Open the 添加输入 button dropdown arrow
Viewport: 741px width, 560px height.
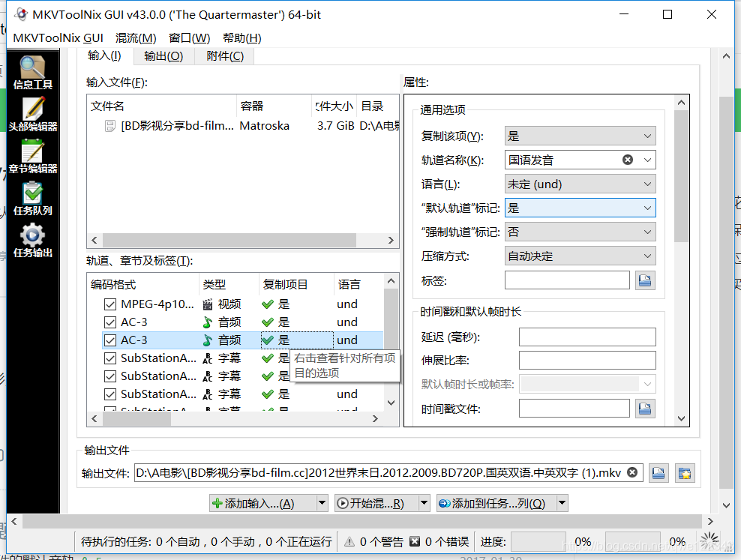322,503
